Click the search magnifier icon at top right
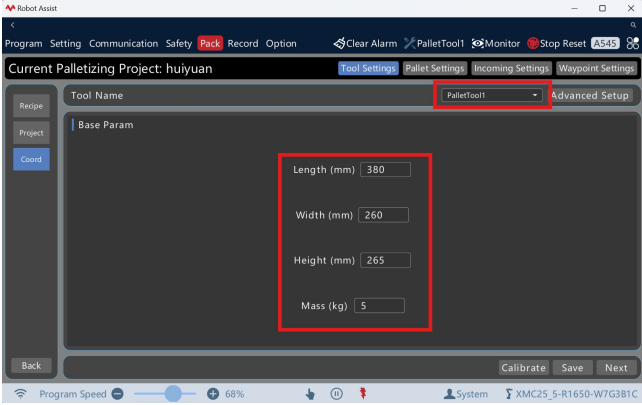The height and width of the screenshot is (405, 642). click(x=633, y=25)
